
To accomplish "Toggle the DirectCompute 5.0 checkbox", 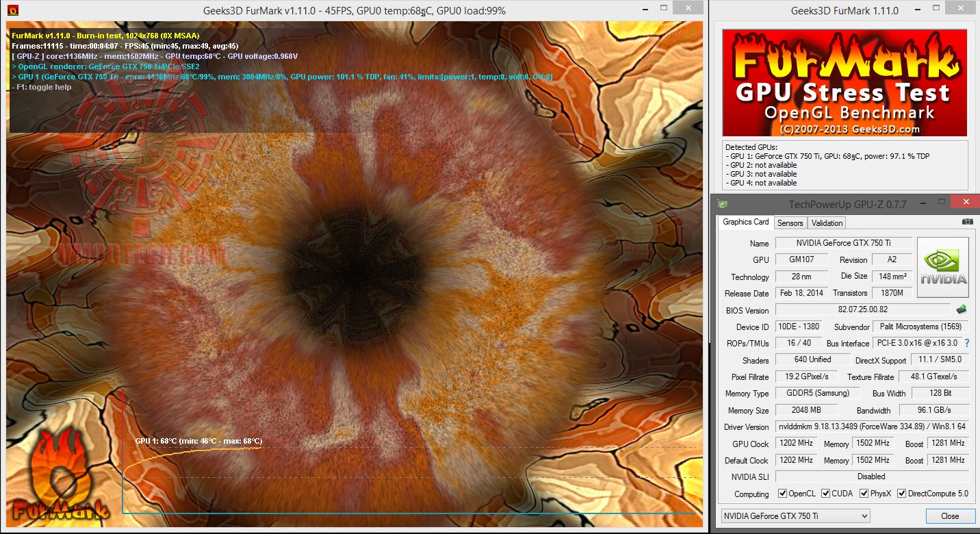I will click(x=902, y=494).
